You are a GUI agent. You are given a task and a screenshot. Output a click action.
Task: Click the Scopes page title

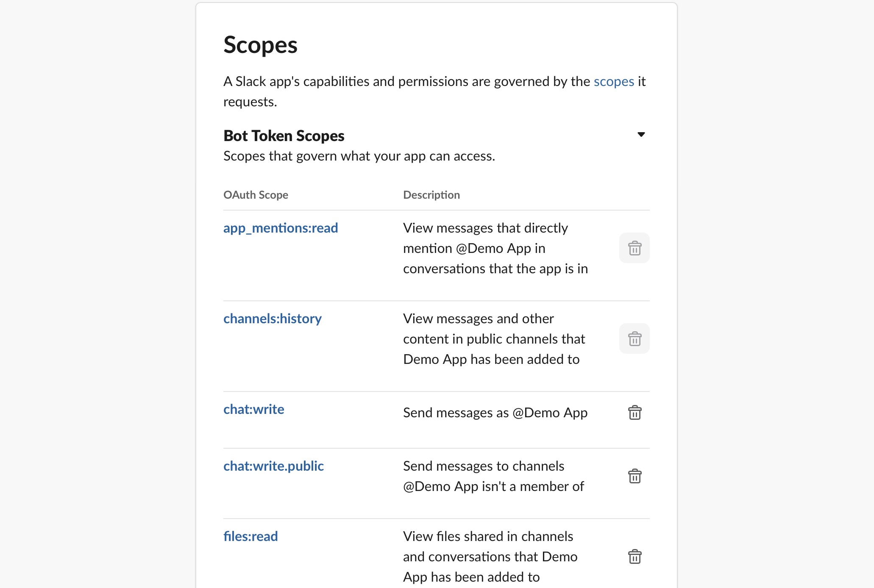click(x=260, y=45)
